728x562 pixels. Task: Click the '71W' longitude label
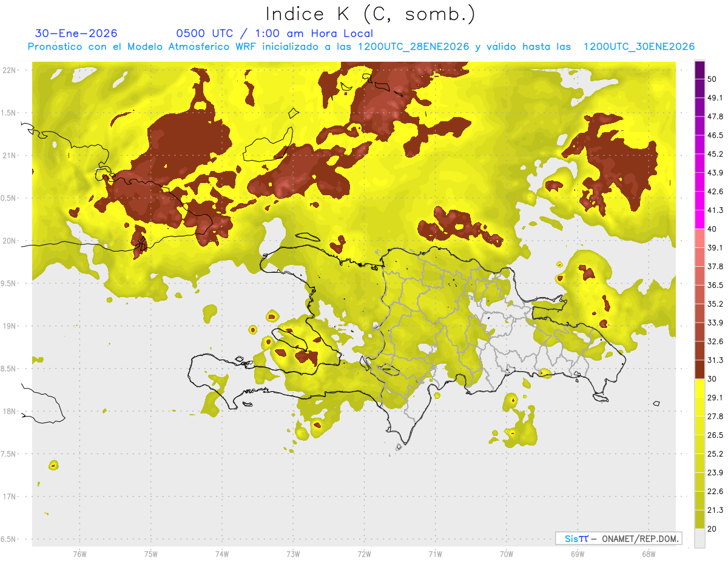pos(435,554)
